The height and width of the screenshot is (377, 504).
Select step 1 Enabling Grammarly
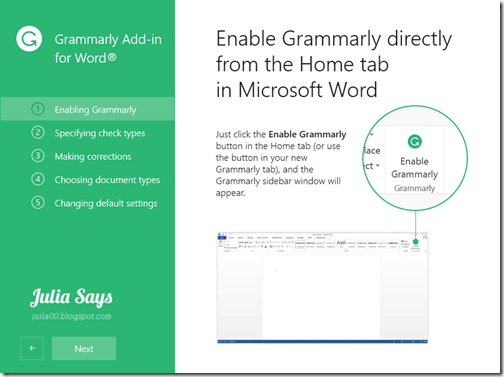[87, 109]
